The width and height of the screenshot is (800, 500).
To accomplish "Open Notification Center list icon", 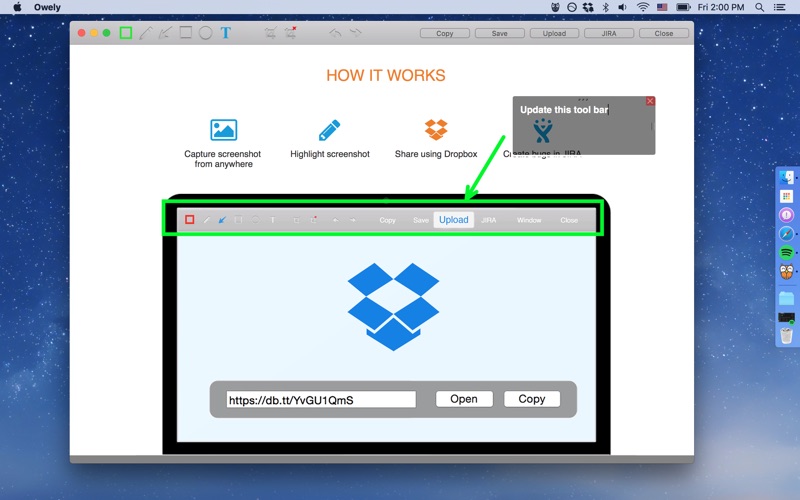I will (780, 7).
